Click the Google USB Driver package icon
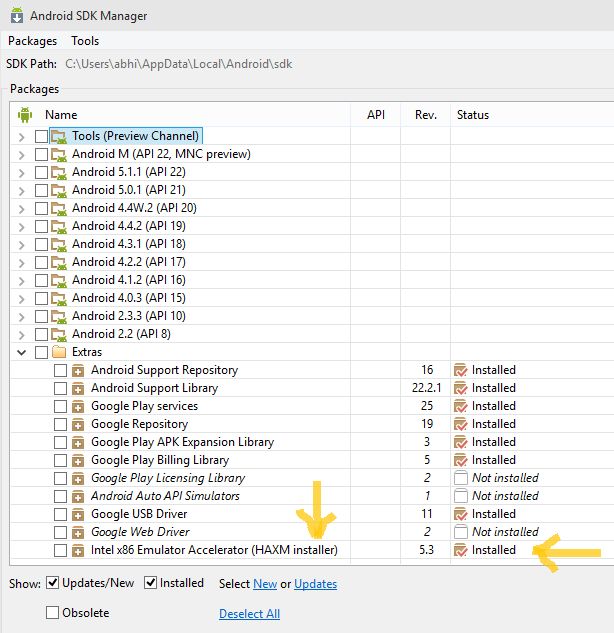614x633 pixels. click(x=78, y=514)
